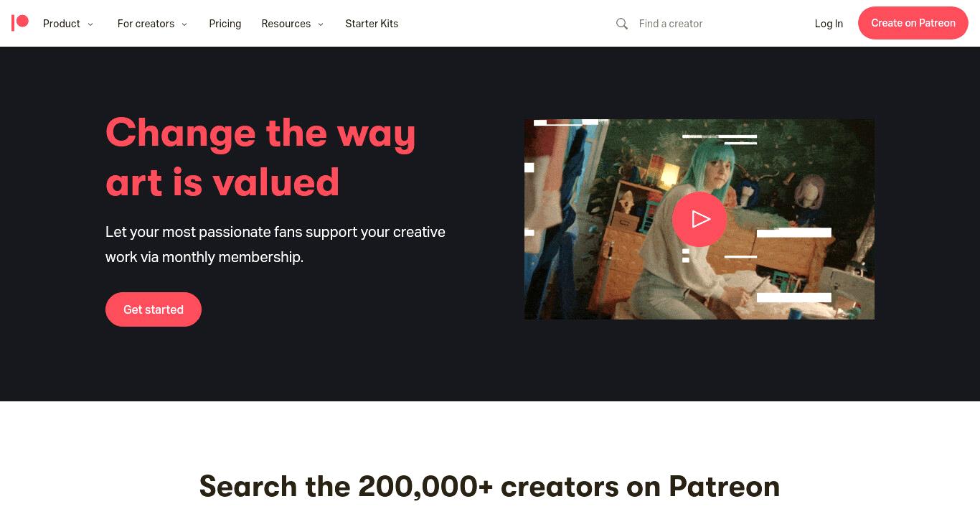Image resolution: width=980 pixels, height=532 pixels.
Task: Click the 'art is valued' headline line
Action: click(222, 182)
